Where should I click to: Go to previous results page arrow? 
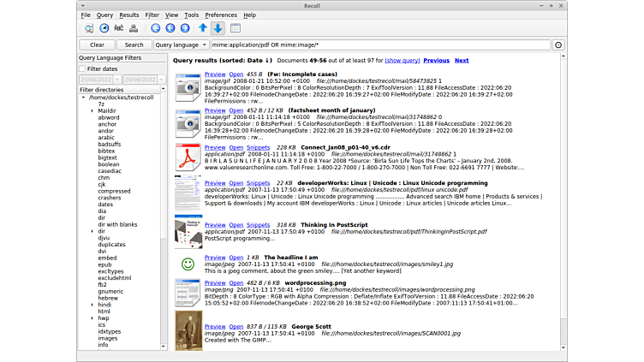coord(170,28)
